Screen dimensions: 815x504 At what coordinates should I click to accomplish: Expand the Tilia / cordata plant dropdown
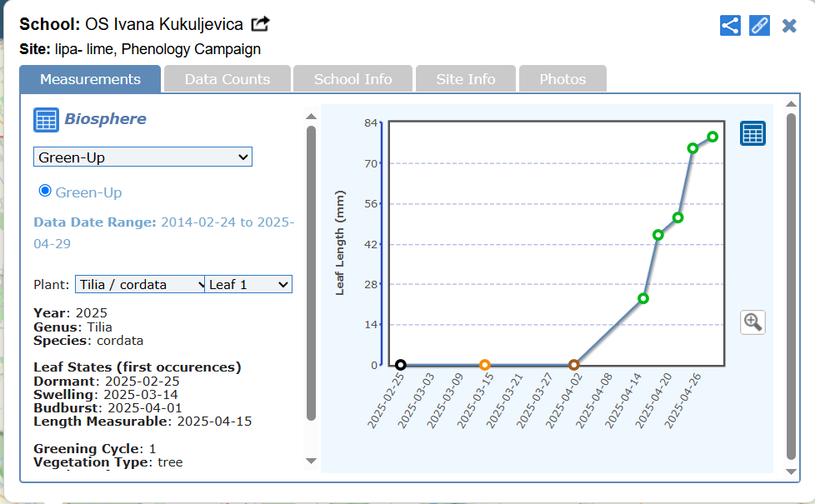coord(140,284)
